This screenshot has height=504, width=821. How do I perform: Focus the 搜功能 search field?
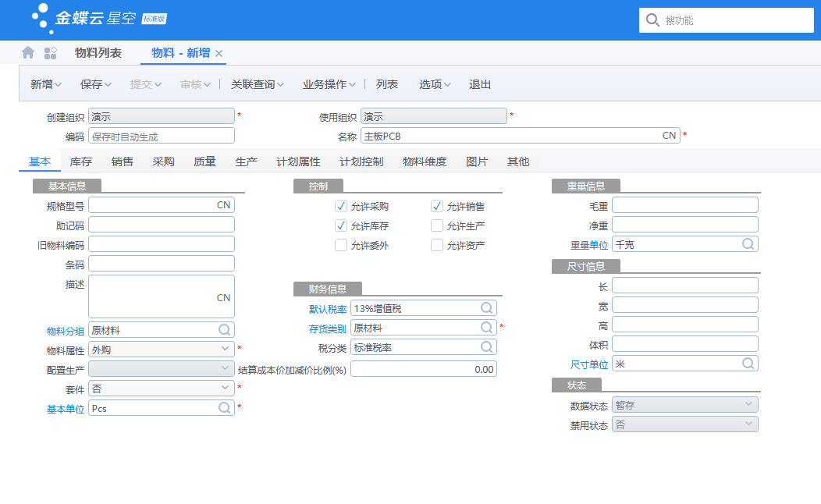727,20
